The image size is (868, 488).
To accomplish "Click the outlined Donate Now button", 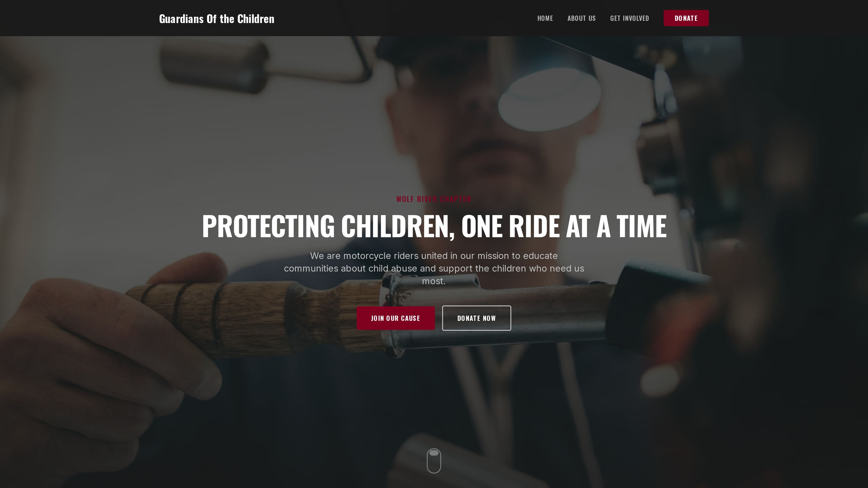I will pos(476,318).
